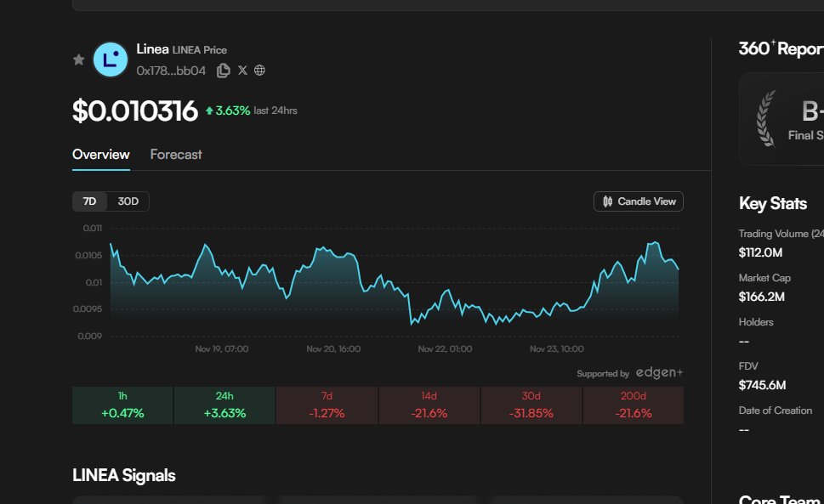Open Linea's X (Twitter) profile icon
Screen dimensions: 824x504
point(242,71)
